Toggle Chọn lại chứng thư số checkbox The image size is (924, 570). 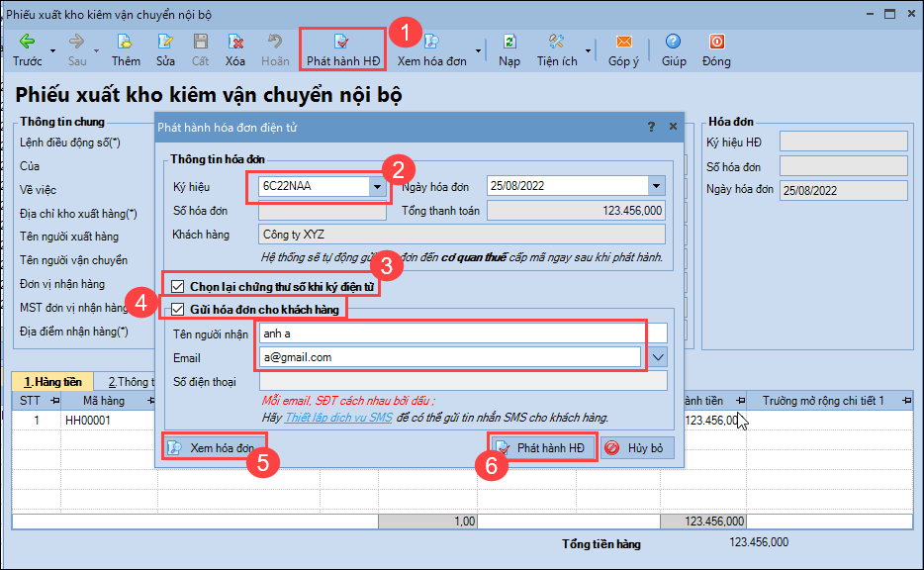[x=177, y=286]
